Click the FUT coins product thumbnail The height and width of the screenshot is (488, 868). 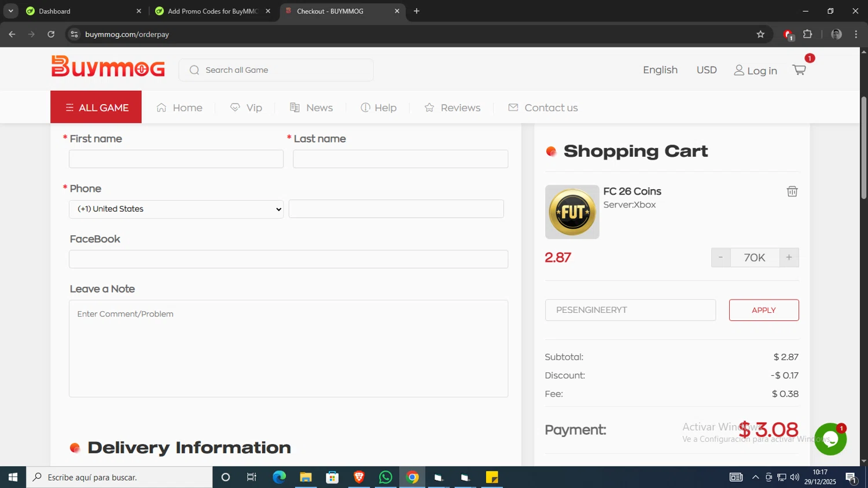572,212
